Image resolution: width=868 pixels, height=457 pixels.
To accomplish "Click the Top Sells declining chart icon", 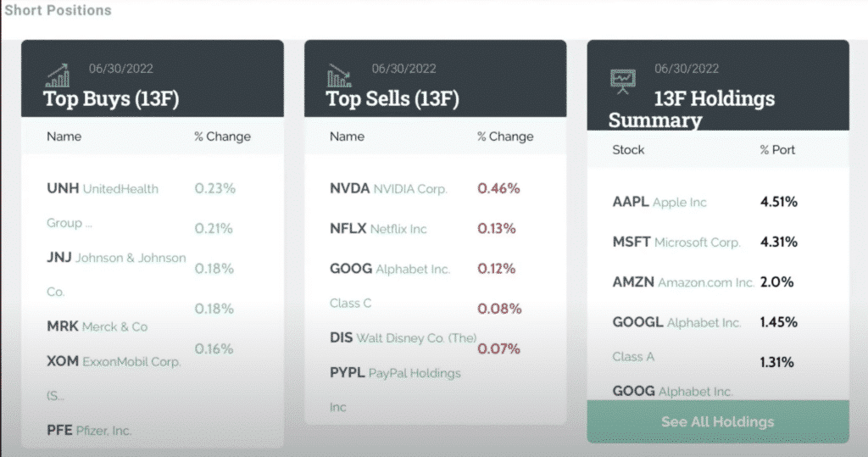I will click(339, 76).
